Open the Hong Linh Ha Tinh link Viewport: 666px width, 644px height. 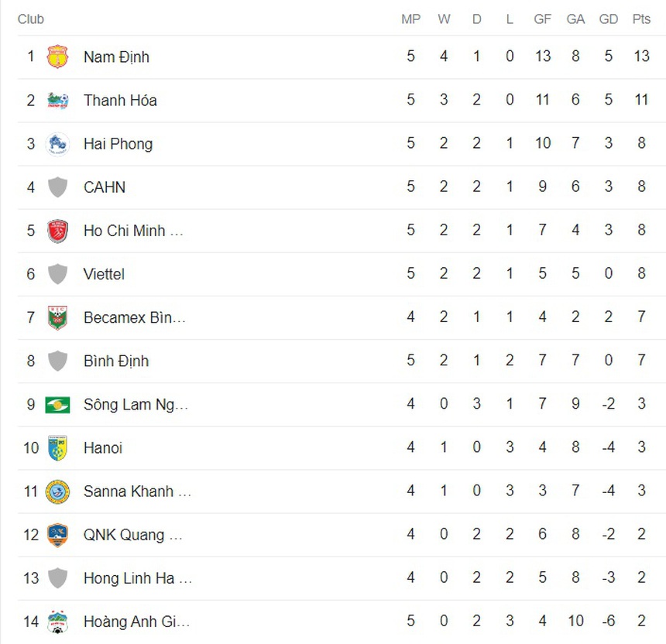pos(137,578)
